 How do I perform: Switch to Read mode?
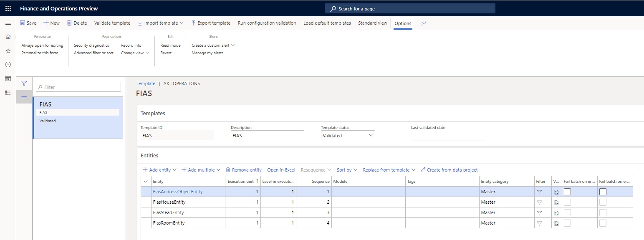click(170, 45)
